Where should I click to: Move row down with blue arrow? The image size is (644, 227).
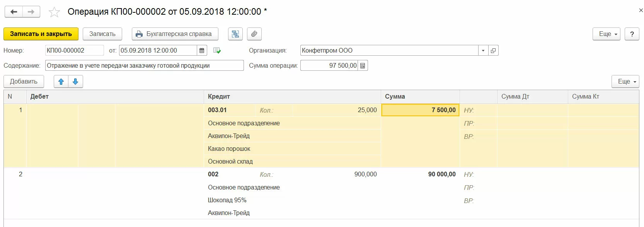[x=75, y=82]
